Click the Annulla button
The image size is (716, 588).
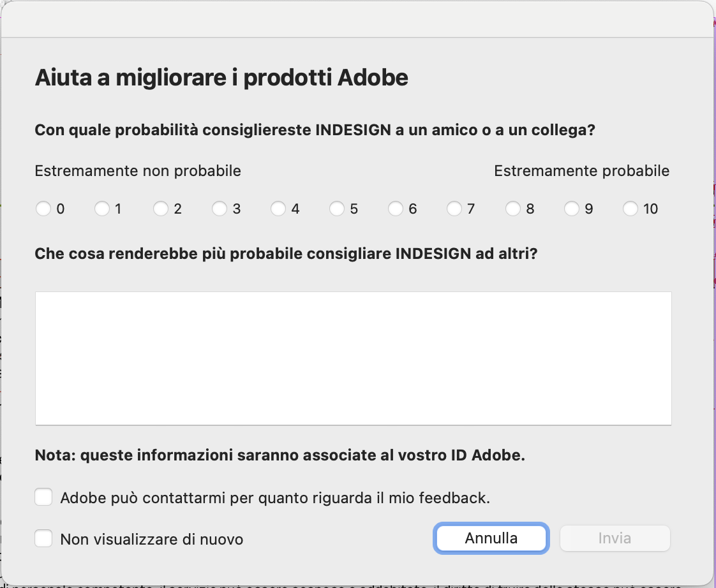click(491, 538)
